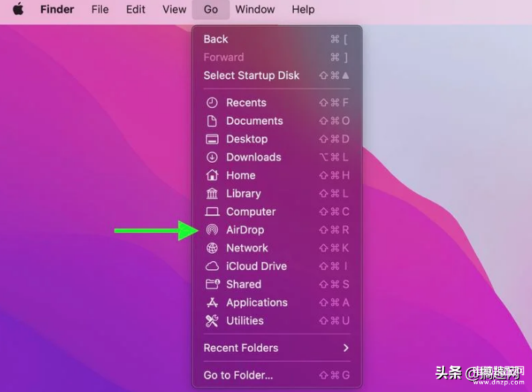Click the Downloads arrow icon
Viewport: 532px width, 392px height.
[212, 157]
